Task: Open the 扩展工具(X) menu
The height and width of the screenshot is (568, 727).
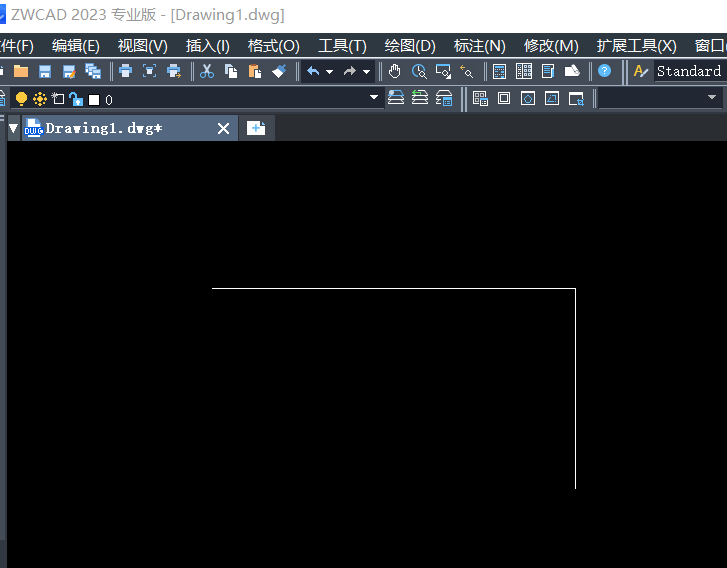Action: (636, 45)
